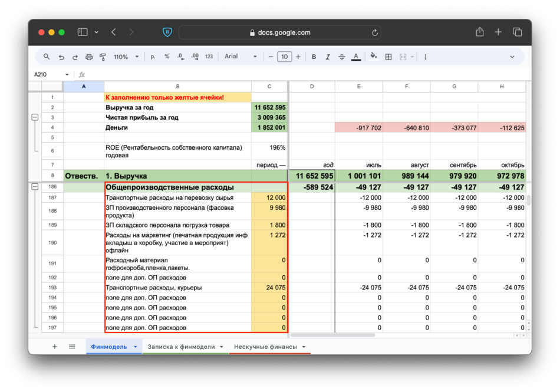Switch to Нескучные финансы sheet tab
Screen dimensions: 560x392
coord(265,347)
